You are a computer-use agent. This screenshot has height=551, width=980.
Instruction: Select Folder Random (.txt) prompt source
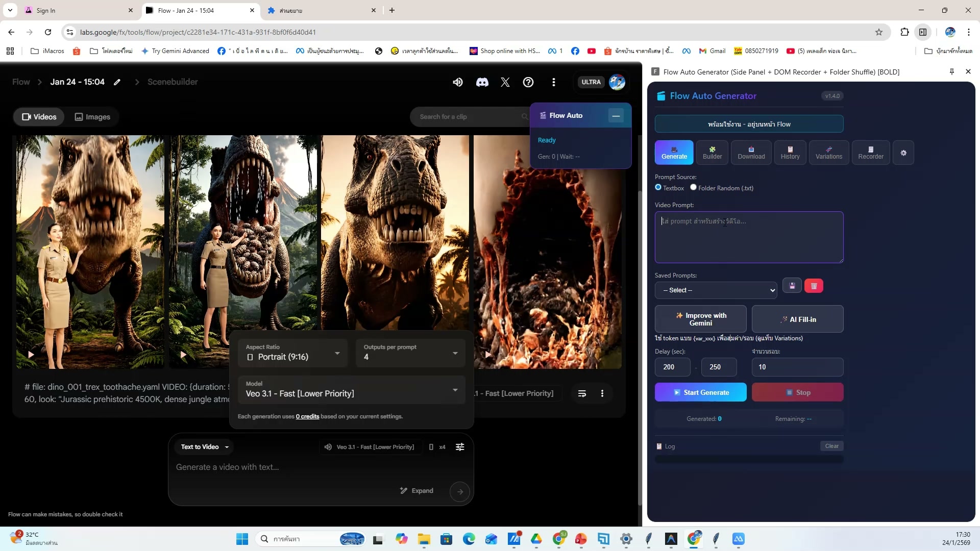[x=693, y=187]
